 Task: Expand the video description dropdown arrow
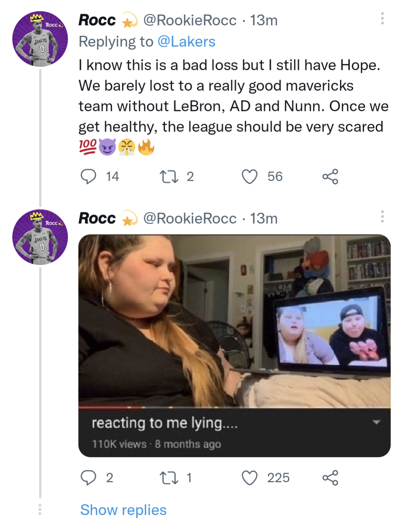[376, 422]
